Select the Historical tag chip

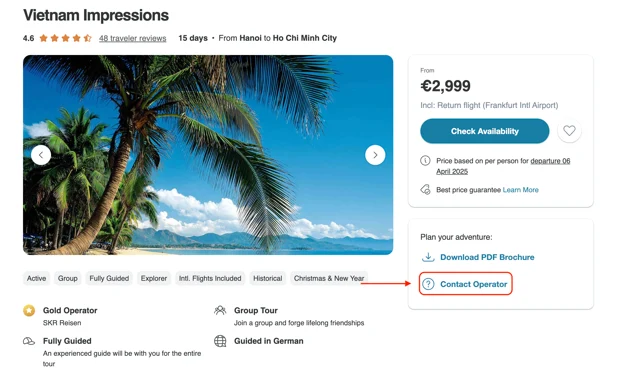coord(268,278)
